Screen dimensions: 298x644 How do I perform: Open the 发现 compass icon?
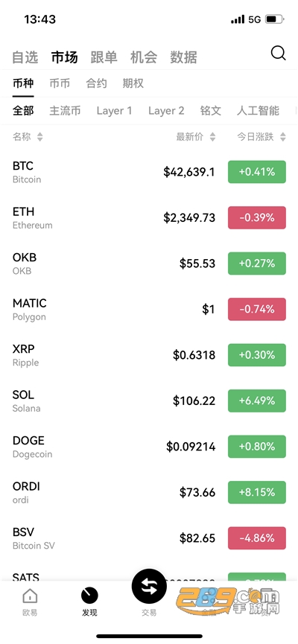pos(89,595)
